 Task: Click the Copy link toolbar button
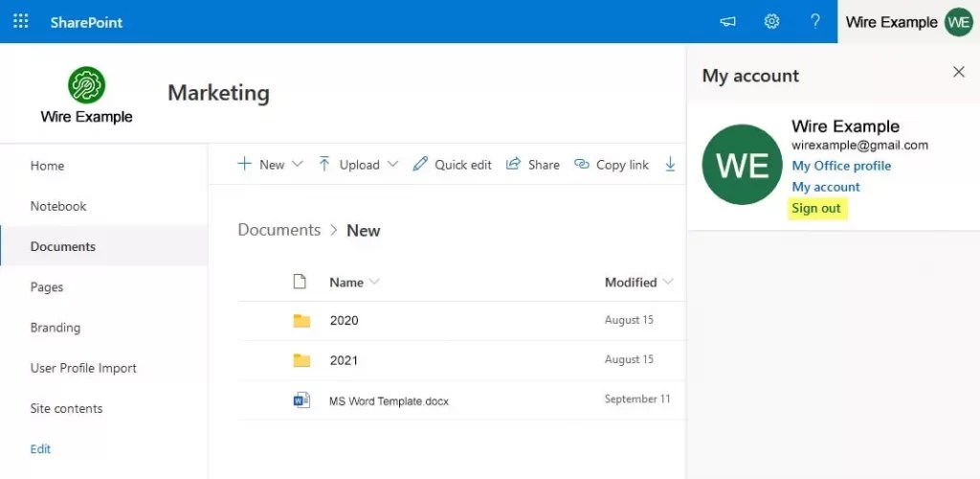612,164
